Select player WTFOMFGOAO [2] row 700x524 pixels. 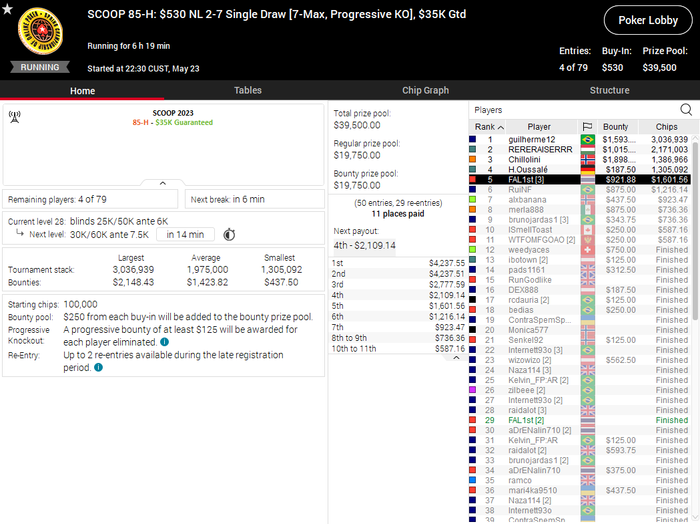[x=579, y=240]
